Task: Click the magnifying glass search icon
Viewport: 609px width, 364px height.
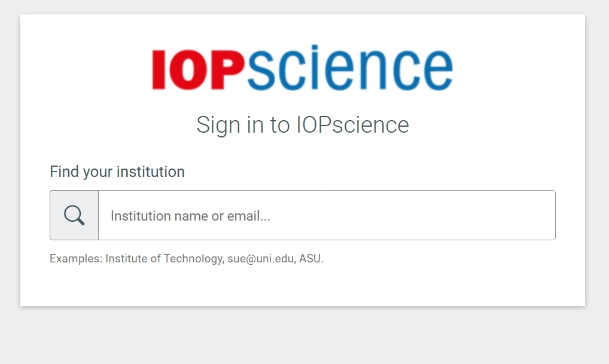Action: click(74, 215)
